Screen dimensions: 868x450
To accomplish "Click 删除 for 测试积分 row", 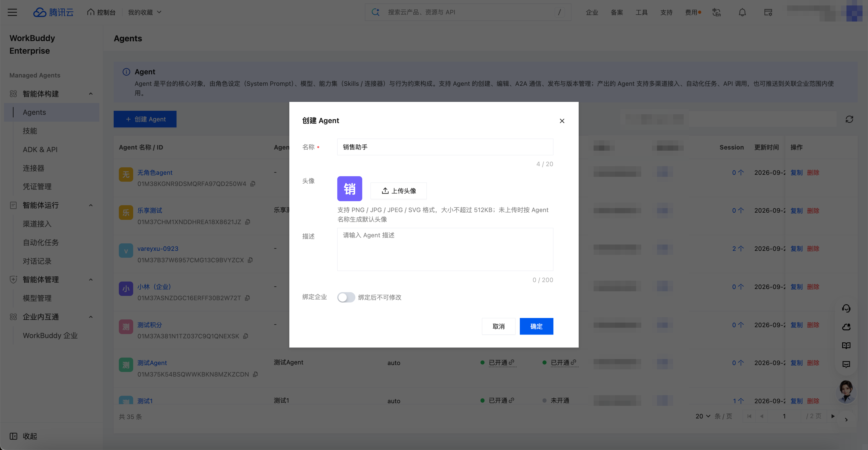I will [x=813, y=325].
